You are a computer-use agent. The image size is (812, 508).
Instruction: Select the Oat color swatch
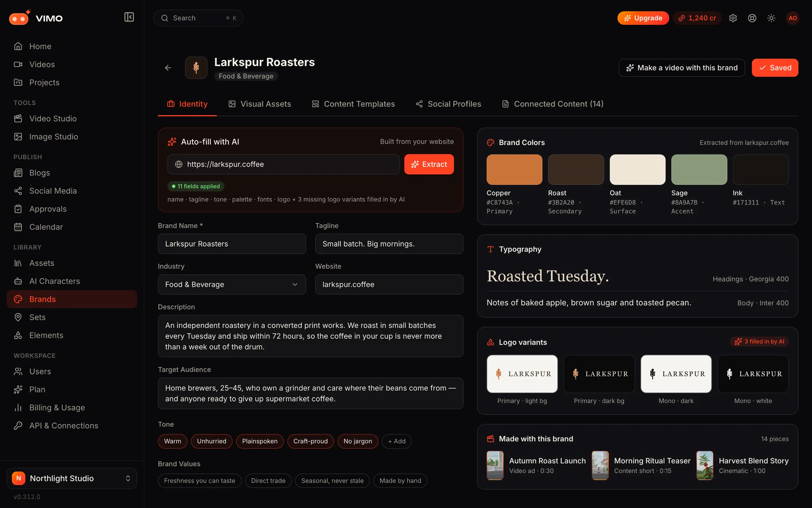click(x=637, y=169)
